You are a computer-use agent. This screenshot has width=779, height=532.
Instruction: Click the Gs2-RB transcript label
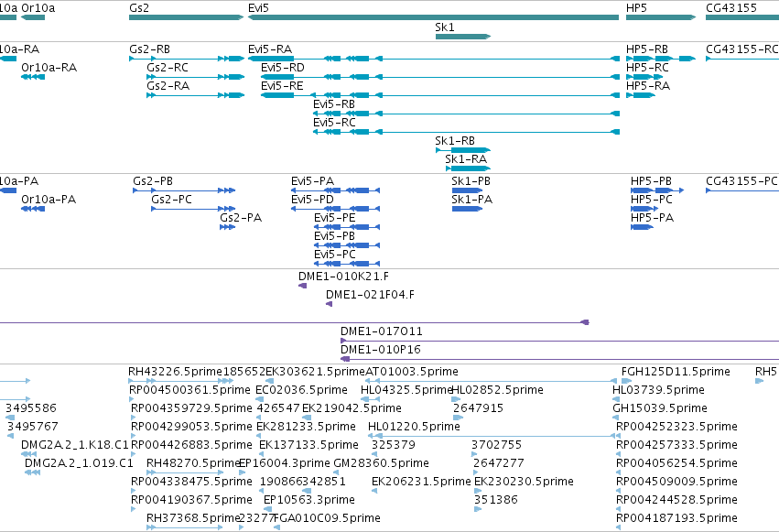click(x=149, y=49)
